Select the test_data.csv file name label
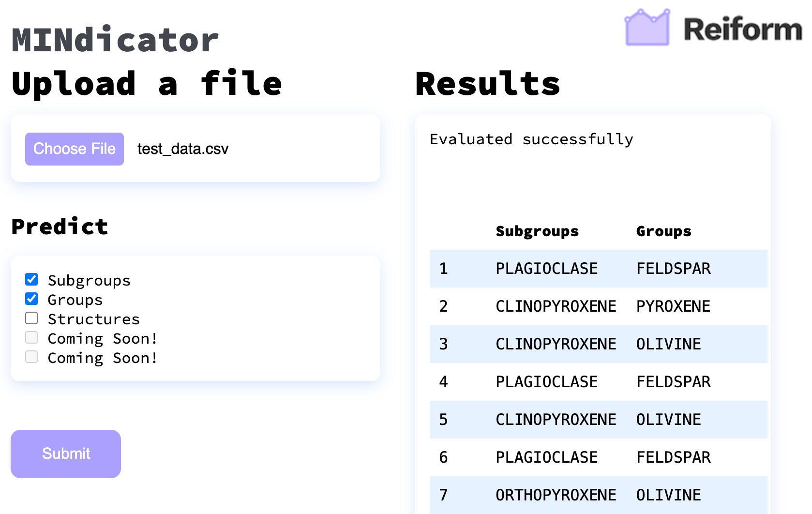Viewport: 812px width, 514px height. (x=183, y=149)
